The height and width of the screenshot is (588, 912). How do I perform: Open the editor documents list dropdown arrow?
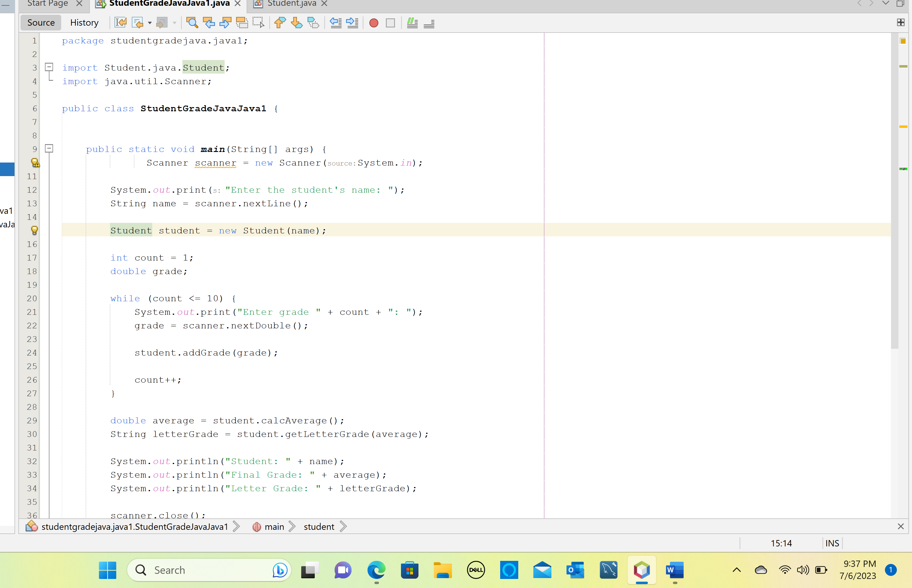[886, 3]
